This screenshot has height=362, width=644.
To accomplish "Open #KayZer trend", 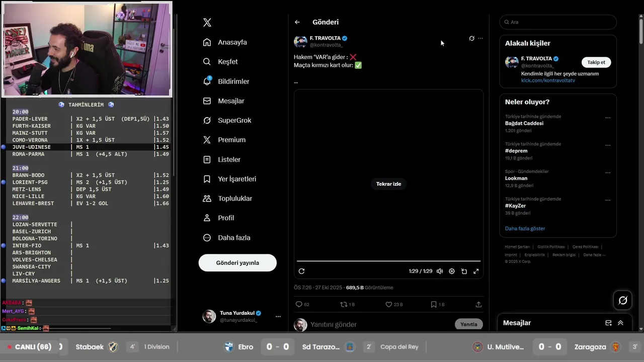I will [515, 206].
